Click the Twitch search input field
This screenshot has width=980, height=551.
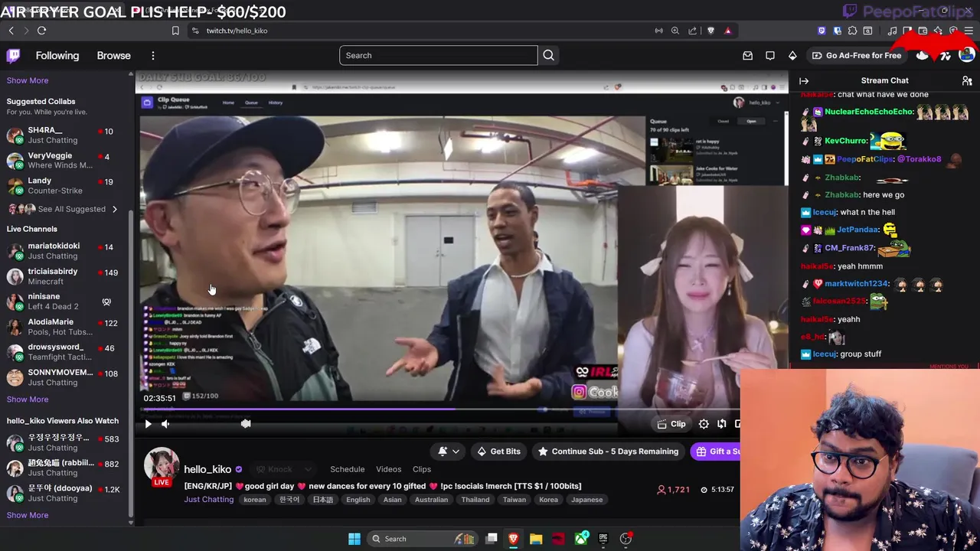point(439,55)
